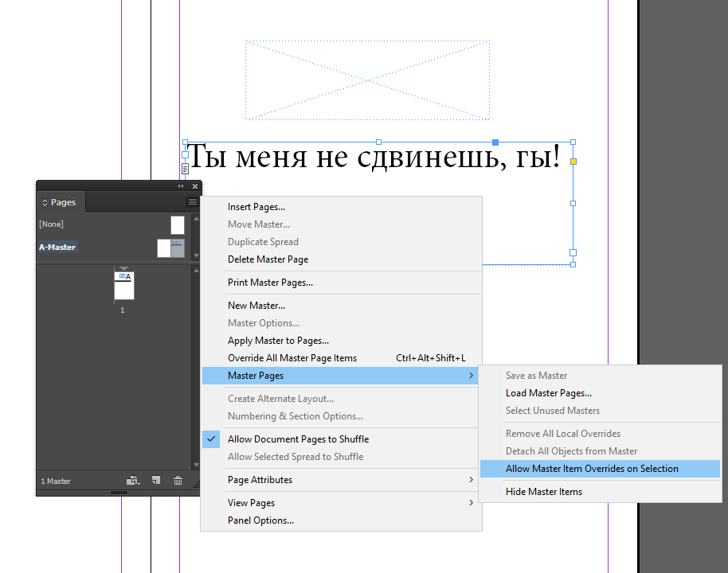Click the pages list scroll-down arrow
728x573 pixels.
196,465
